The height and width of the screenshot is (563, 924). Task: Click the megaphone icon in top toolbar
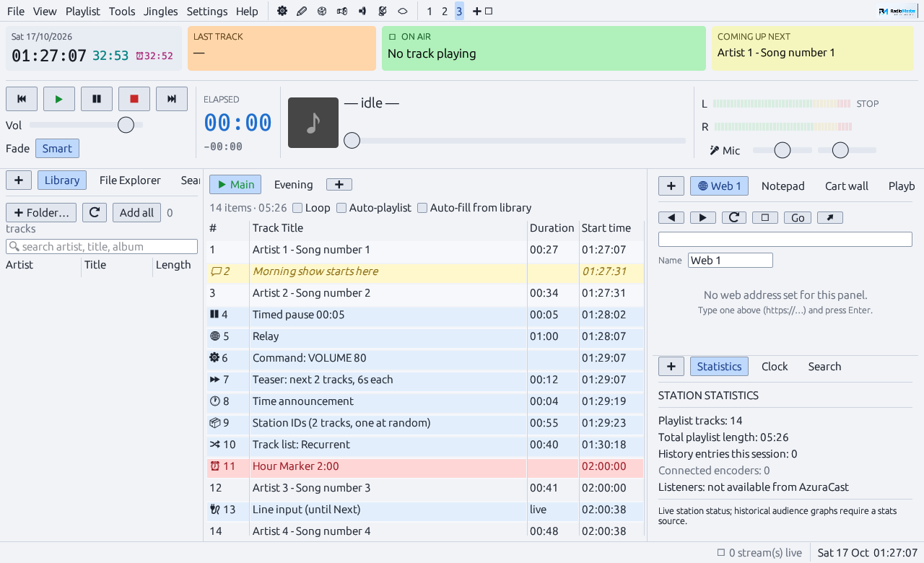342,11
